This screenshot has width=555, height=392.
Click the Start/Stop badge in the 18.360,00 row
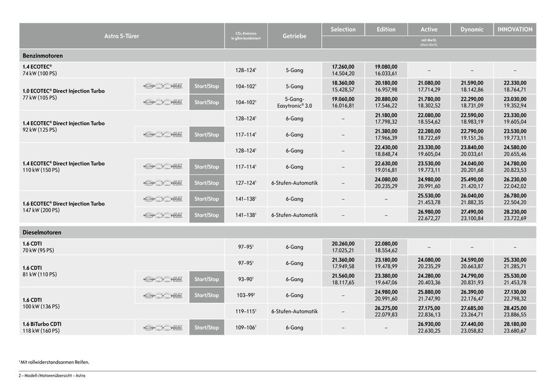coord(207,86)
